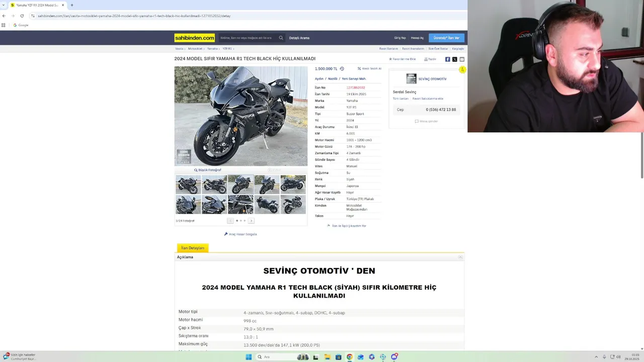Image resolution: width=644 pixels, height=362 pixels.
Task: Open File Explorer from taskbar
Action: (x=327, y=357)
